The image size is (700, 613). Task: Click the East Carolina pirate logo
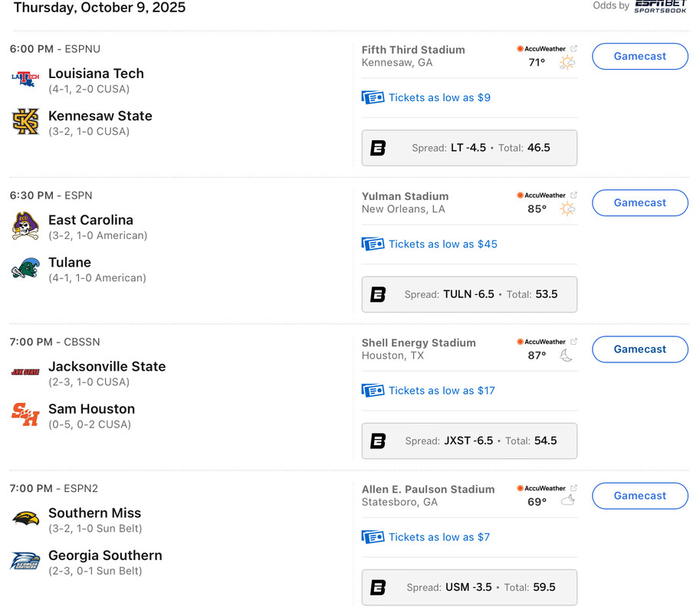pyautogui.click(x=25, y=225)
